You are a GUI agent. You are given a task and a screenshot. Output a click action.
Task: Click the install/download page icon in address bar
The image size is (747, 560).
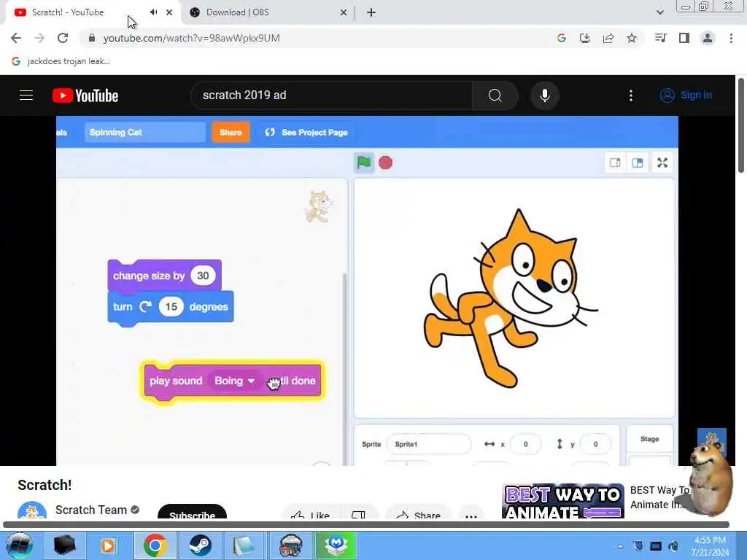click(x=584, y=38)
